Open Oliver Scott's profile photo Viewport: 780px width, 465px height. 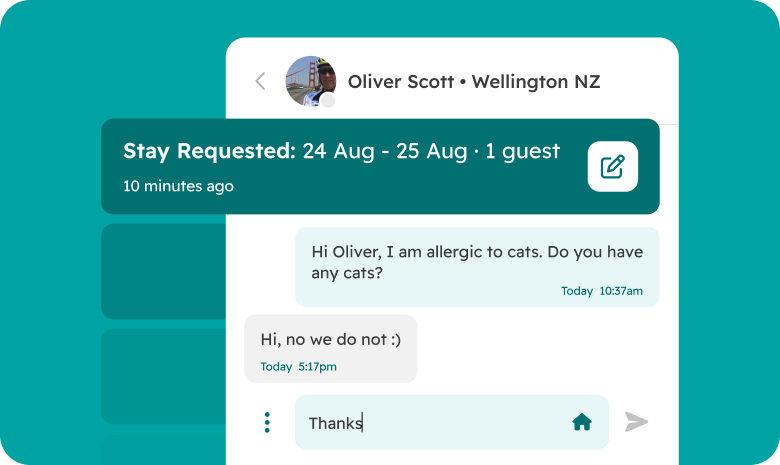[x=310, y=81]
